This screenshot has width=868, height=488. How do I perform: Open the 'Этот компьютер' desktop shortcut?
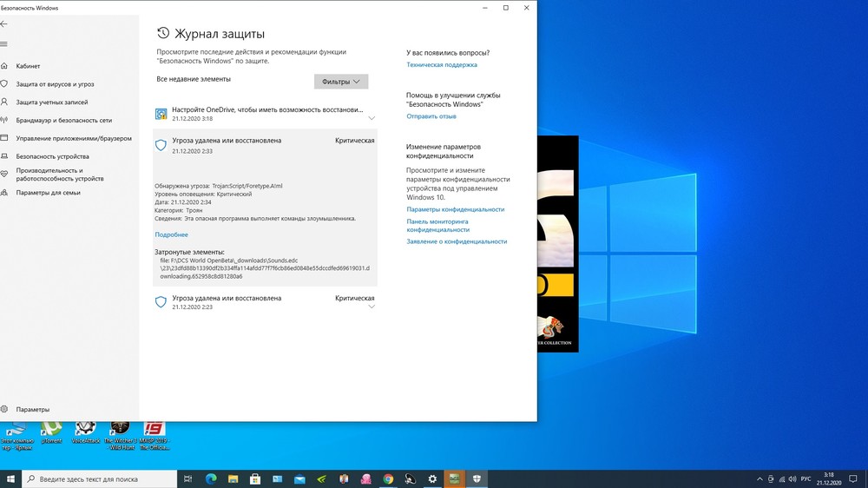pyautogui.click(x=16, y=436)
